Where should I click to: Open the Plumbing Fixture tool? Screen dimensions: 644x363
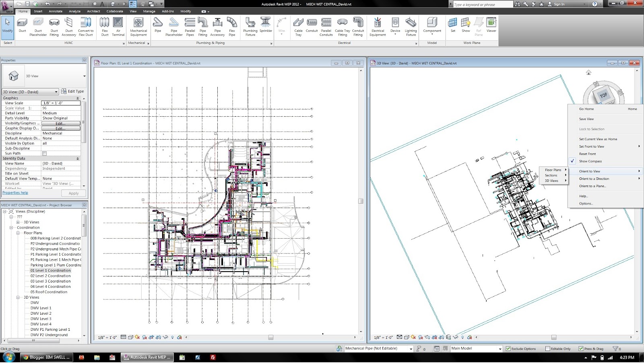[250, 25]
